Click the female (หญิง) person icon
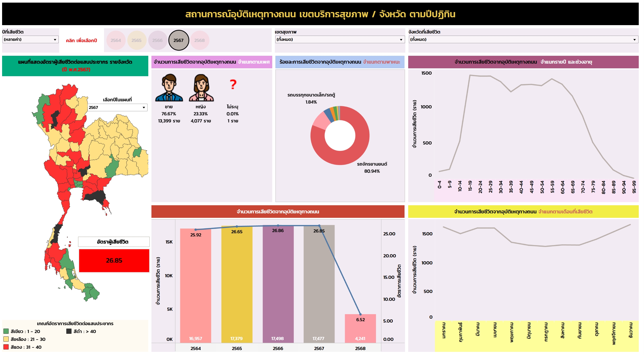Screen dimensions: 644x355 click(201, 88)
